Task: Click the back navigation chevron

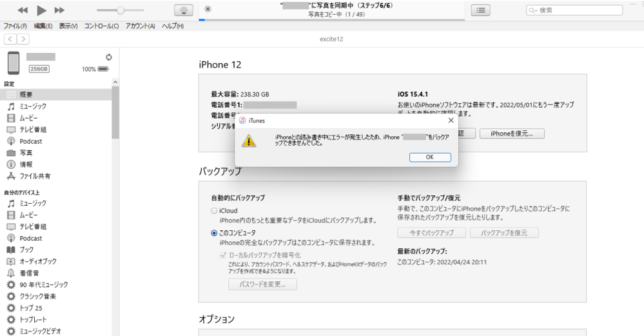Action: 10,39
